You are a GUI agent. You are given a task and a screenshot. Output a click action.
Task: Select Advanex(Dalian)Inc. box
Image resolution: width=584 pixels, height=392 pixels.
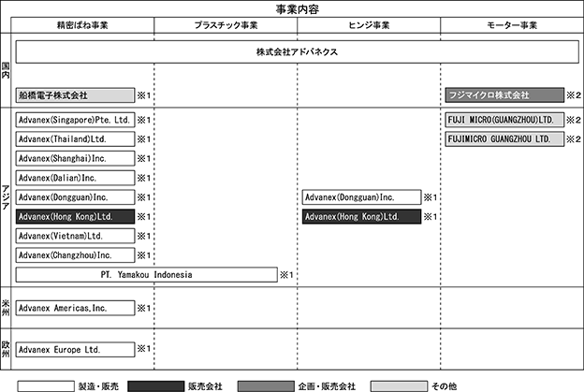coord(75,178)
